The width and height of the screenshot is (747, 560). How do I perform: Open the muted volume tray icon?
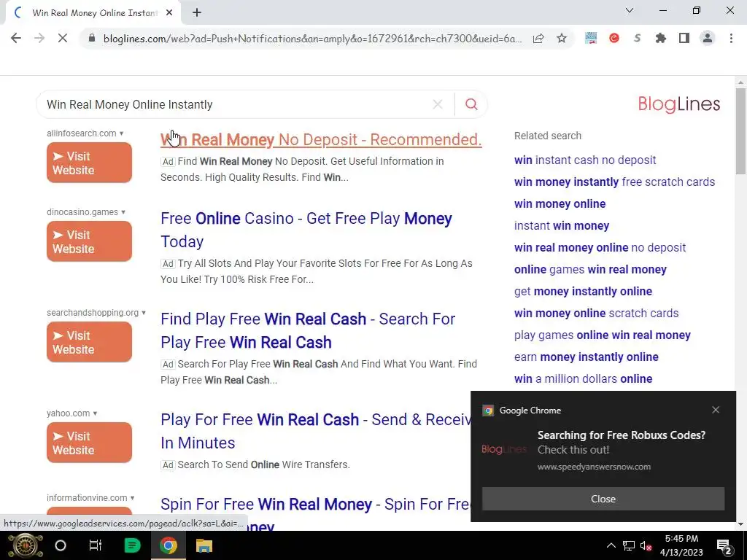coord(646,546)
